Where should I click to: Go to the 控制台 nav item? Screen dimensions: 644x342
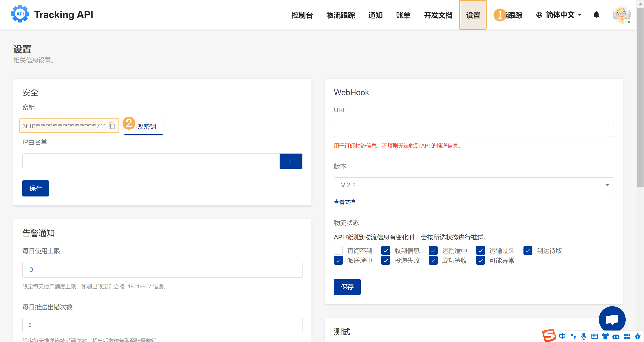point(302,15)
